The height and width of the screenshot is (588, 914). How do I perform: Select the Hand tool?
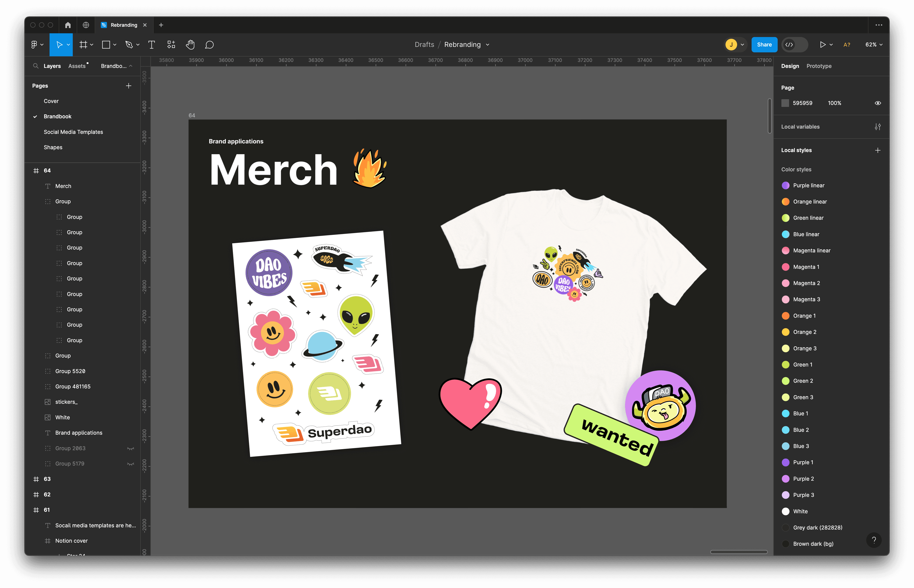190,44
